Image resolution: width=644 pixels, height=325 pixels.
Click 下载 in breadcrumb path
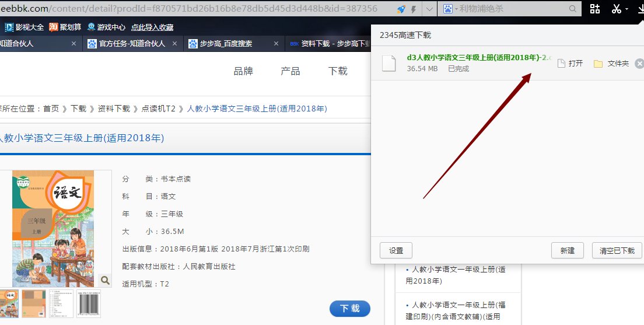point(78,109)
